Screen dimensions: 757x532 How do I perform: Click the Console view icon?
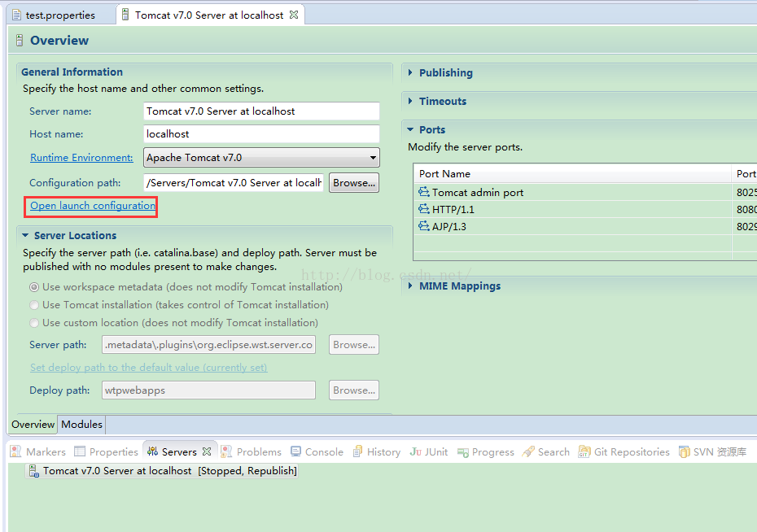pos(296,451)
